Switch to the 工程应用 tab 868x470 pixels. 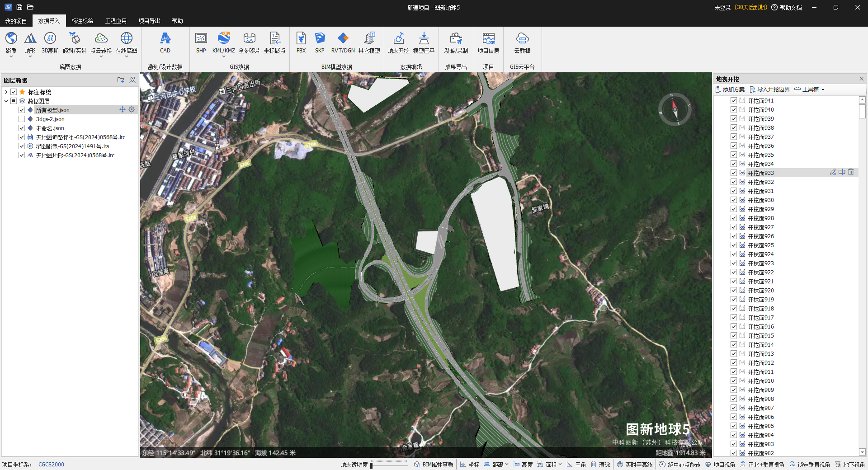(116, 21)
